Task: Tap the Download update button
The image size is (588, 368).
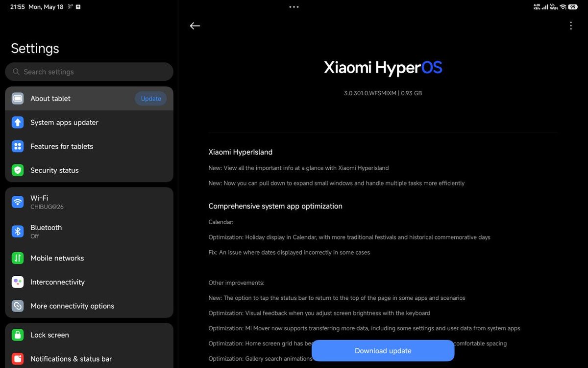Action: pyautogui.click(x=383, y=351)
